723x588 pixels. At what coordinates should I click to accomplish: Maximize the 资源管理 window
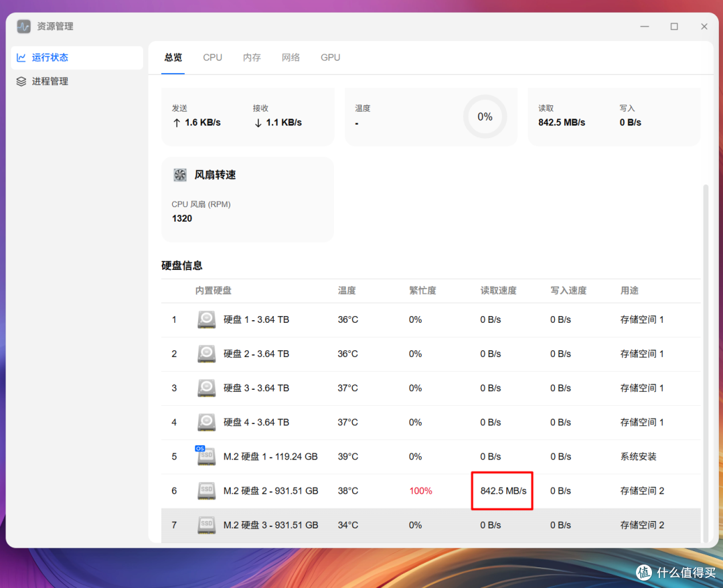[x=674, y=27]
